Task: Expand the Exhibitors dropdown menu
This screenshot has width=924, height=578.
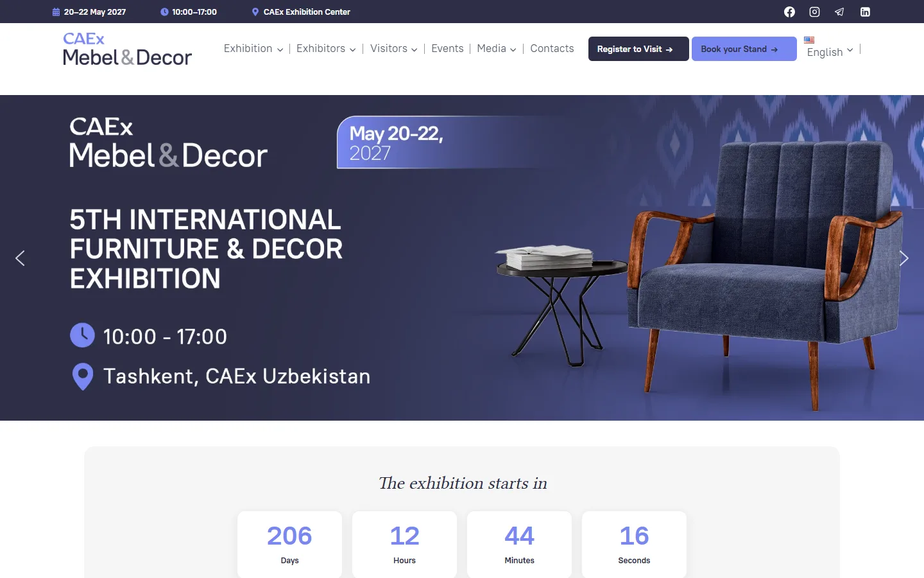Action: pos(326,49)
